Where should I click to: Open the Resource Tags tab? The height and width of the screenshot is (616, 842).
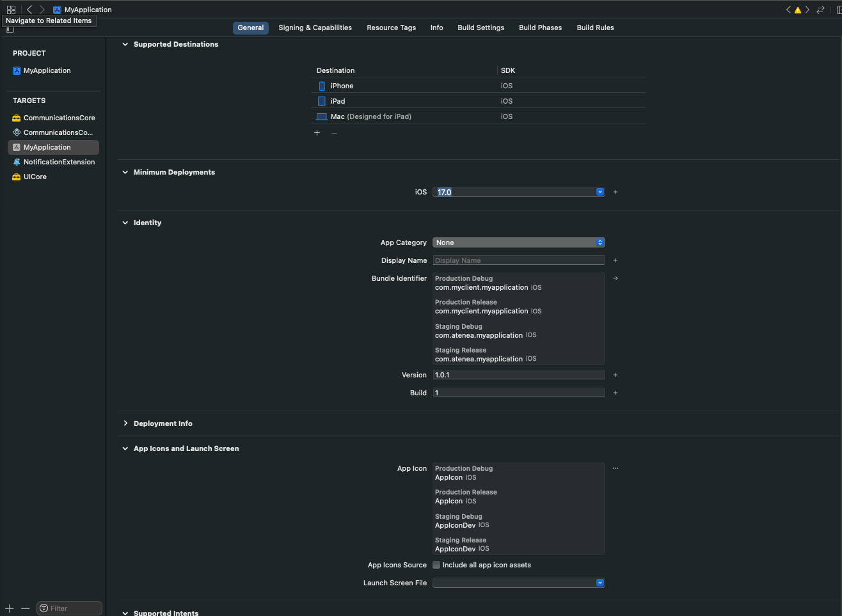[x=391, y=28]
